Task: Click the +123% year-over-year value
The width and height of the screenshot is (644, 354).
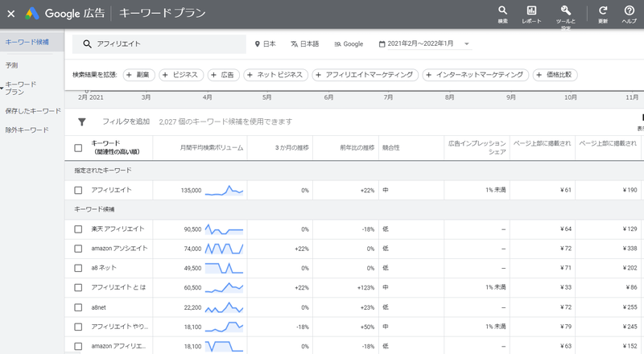Action: click(365, 288)
